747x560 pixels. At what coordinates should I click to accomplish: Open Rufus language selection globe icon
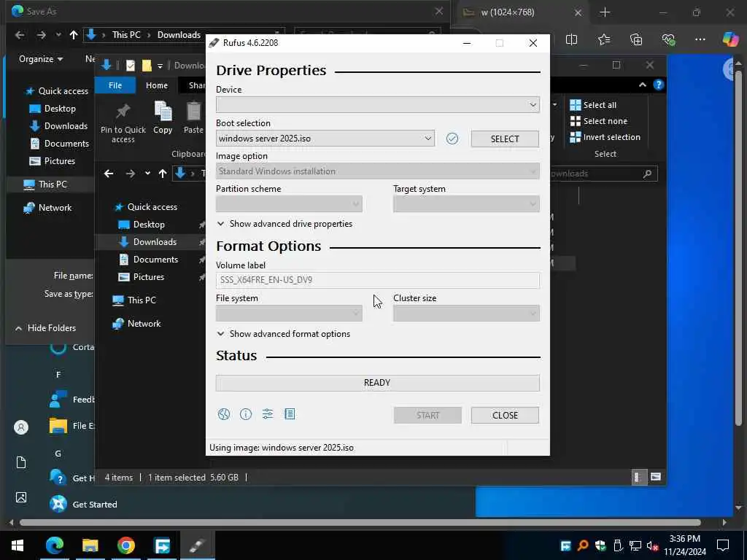223,414
